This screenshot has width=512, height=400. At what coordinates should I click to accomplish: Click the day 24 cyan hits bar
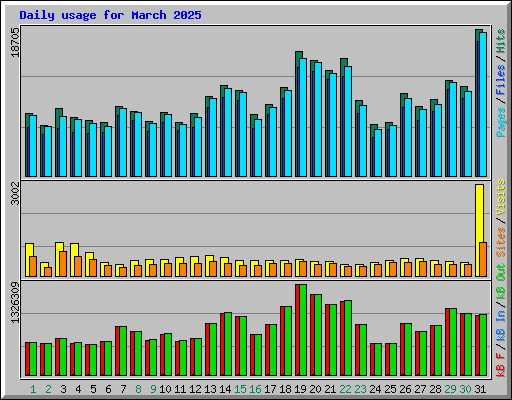378,153
